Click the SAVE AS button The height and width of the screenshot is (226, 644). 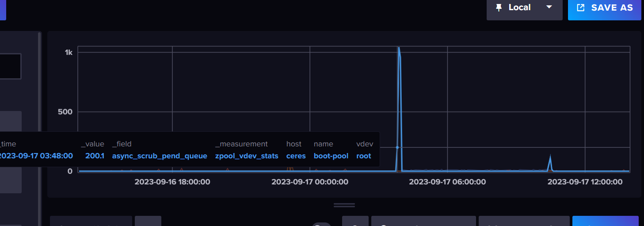coord(604,8)
